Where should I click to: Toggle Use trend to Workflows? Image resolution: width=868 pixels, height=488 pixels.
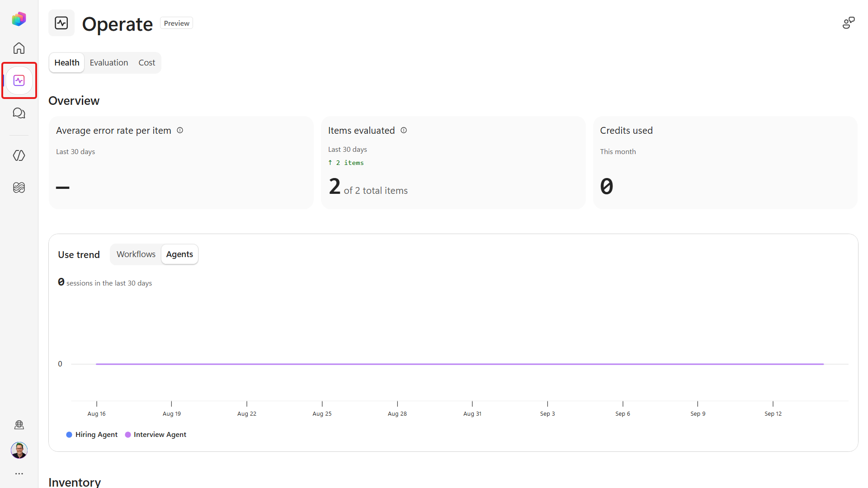pyautogui.click(x=136, y=254)
